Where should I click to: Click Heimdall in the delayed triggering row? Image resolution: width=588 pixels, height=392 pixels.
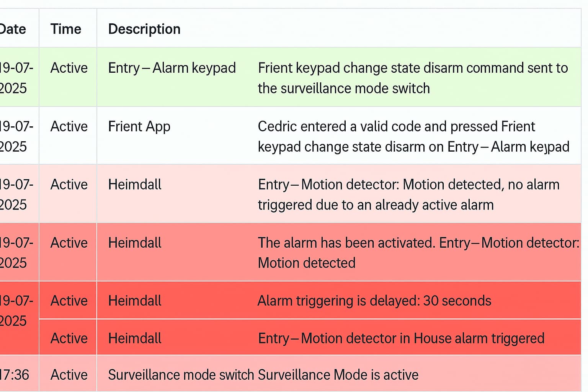[135, 301]
